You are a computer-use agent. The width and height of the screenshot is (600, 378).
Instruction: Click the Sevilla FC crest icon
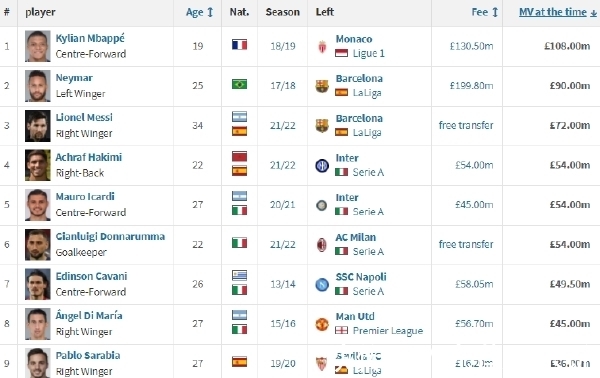coord(321,363)
